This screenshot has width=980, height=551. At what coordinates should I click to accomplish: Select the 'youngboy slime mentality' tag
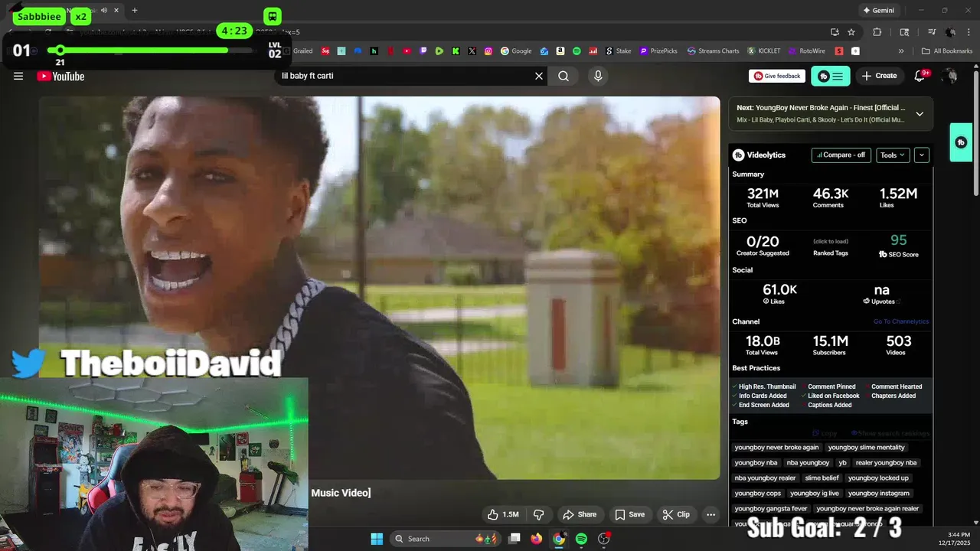[x=866, y=447]
